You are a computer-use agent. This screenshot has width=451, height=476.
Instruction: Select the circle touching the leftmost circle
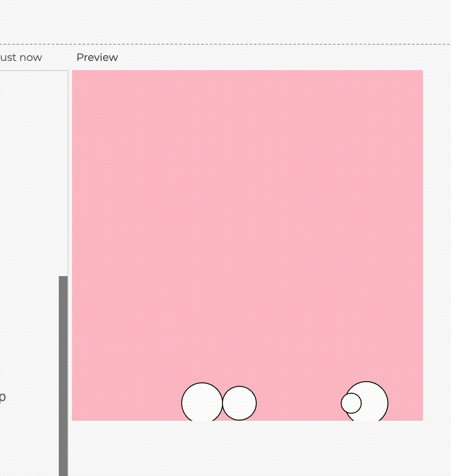240,403
